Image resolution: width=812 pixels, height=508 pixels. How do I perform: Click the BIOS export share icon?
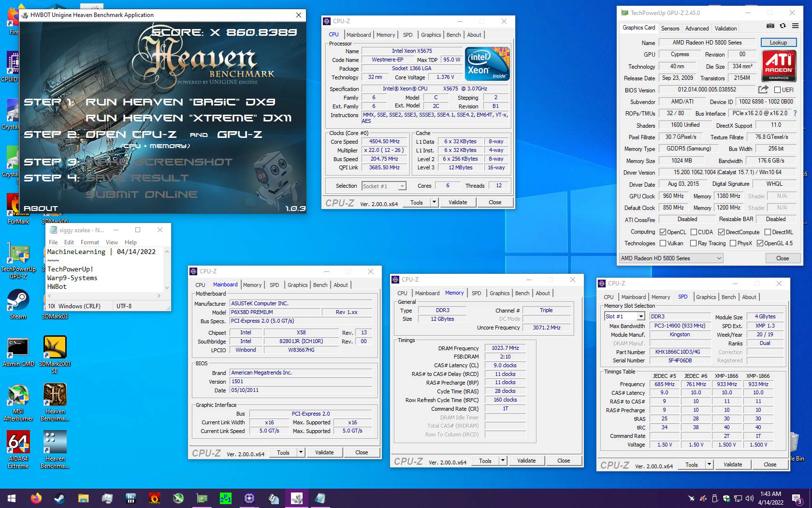[763, 90]
